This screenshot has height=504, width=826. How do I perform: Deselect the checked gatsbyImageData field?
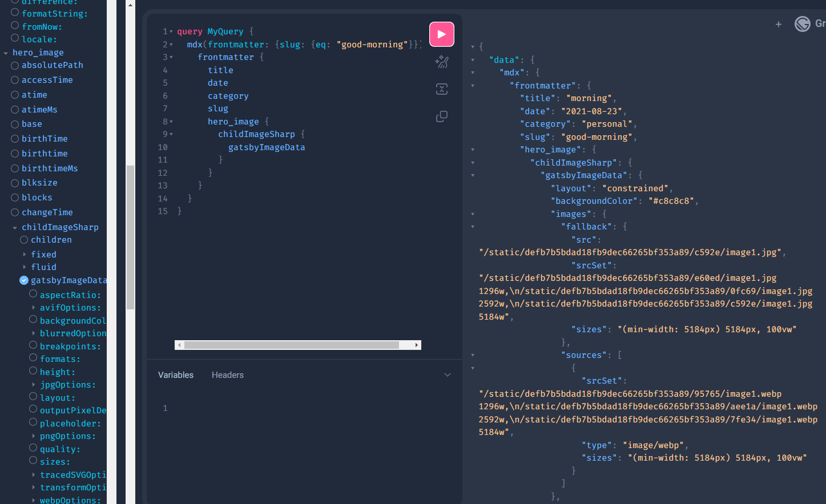(24, 280)
